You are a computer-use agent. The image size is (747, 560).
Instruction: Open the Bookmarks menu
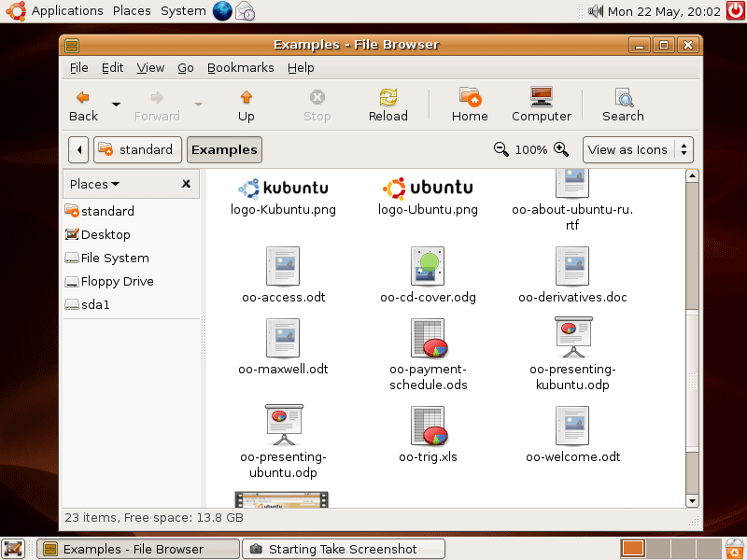(x=240, y=67)
